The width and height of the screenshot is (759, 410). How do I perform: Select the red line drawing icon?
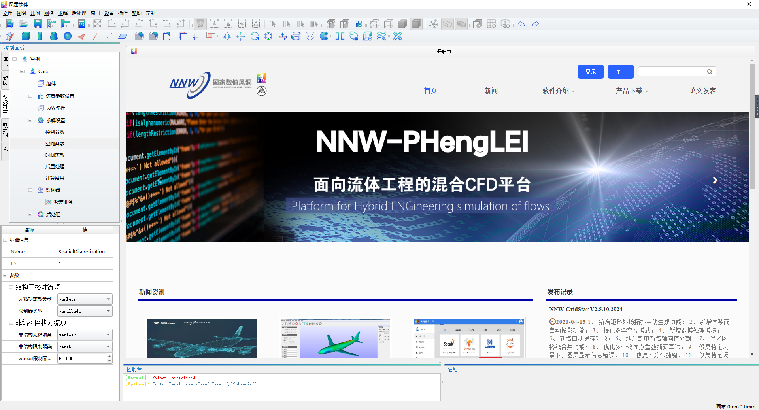click(95, 36)
